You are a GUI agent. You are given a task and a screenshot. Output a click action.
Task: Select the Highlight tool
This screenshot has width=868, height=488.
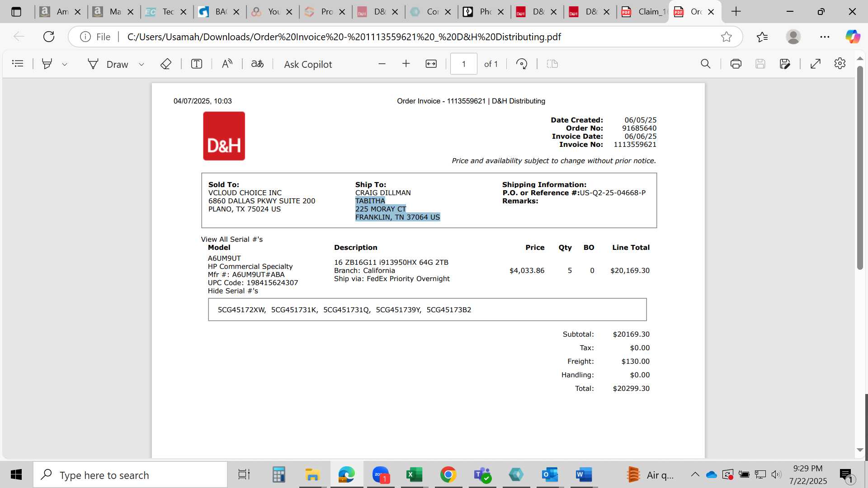tap(47, 64)
